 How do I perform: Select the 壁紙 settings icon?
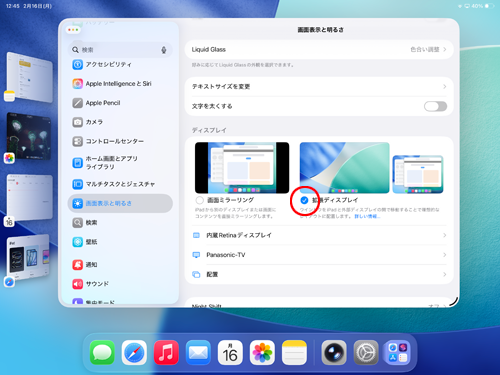[77, 242]
